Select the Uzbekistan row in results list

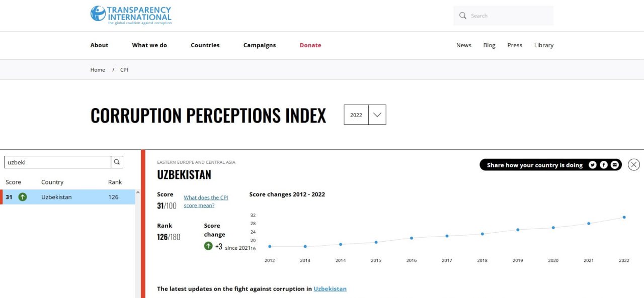pyautogui.click(x=67, y=197)
